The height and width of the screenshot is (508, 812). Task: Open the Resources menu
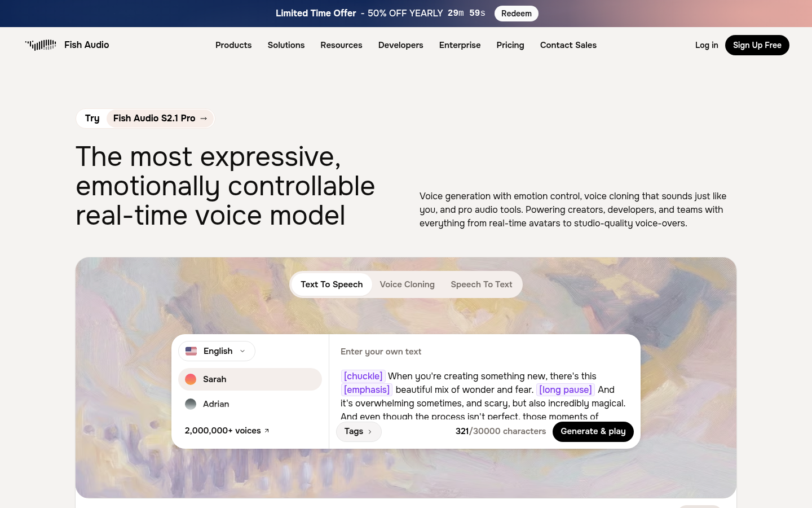tap(341, 45)
